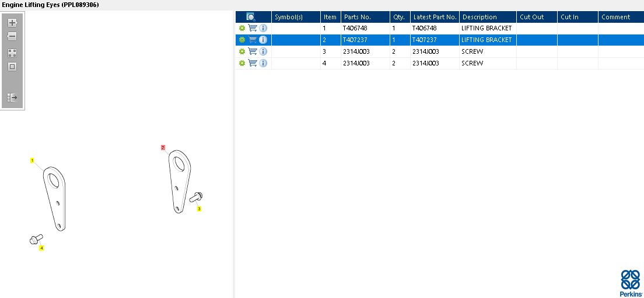
Task: Select part number T406748 in Parts No. column
Action: (x=355, y=28)
